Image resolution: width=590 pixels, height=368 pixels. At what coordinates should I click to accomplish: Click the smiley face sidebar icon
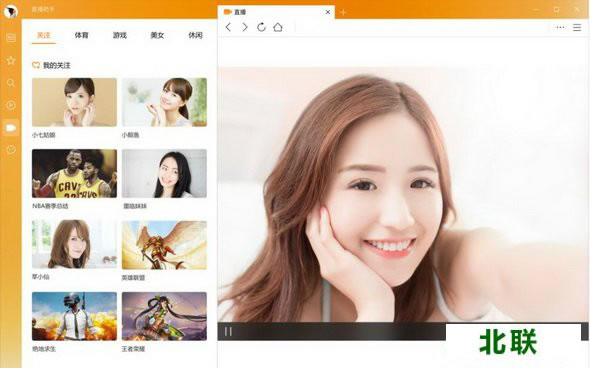pyautogui.click(x=11, y=150)
